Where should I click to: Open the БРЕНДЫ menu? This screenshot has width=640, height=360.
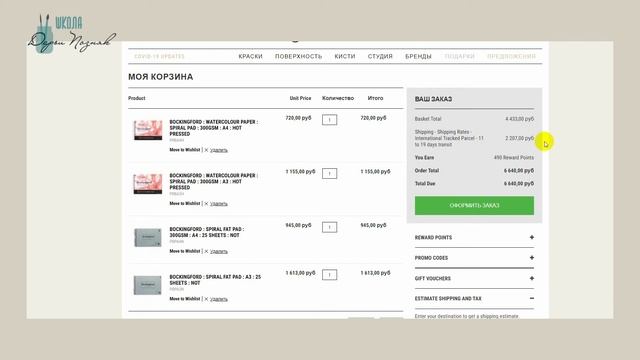pos(418,56)
